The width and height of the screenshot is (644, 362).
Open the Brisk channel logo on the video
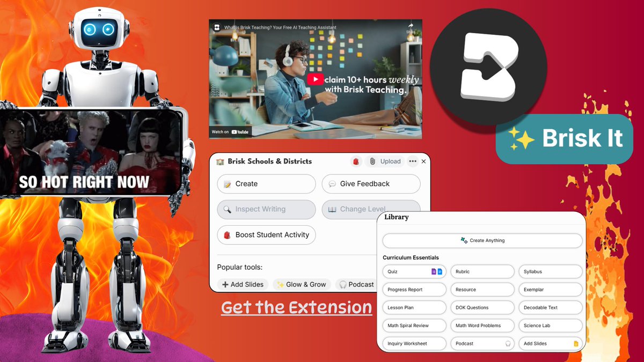click(x=216, y=27)
